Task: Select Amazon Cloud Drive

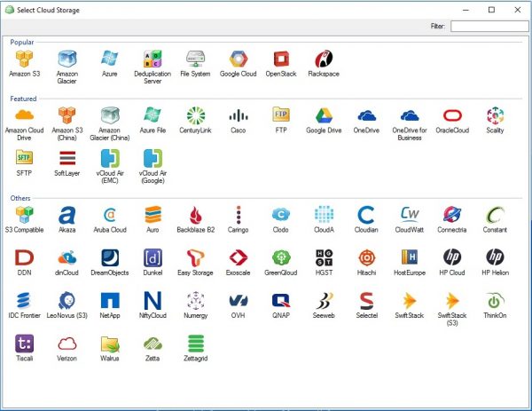Action: click(x=25, y=115)
